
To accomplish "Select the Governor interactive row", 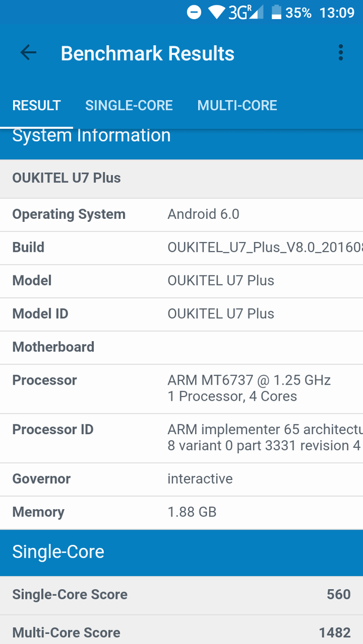I will pyautogui.click(x=181, y=479).
